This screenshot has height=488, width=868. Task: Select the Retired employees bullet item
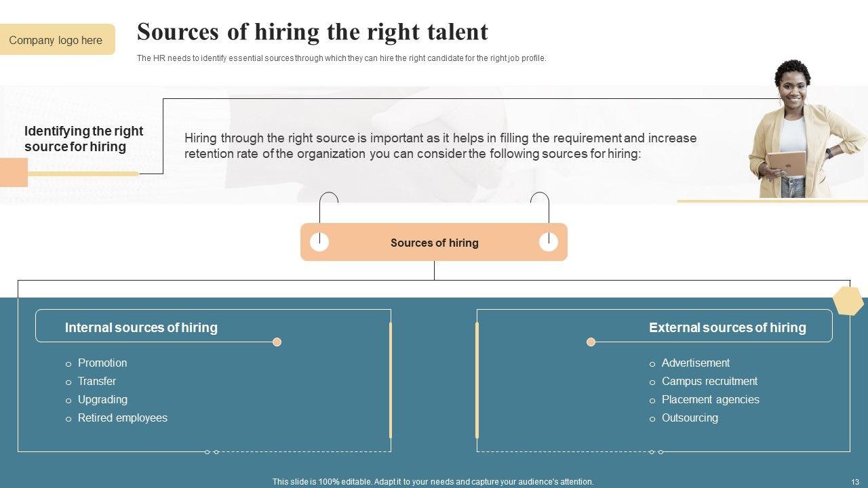coord(123,418)
